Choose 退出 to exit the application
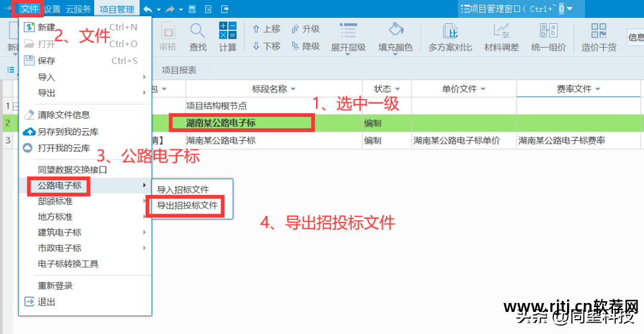The height and width of the screenshot is (334, 644). (85, 302)
